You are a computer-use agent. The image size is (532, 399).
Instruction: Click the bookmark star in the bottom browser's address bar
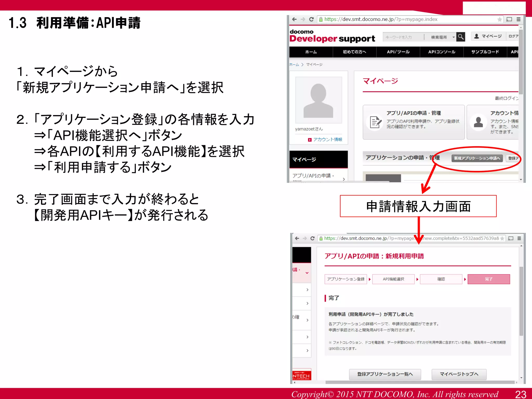coord(502,238)
